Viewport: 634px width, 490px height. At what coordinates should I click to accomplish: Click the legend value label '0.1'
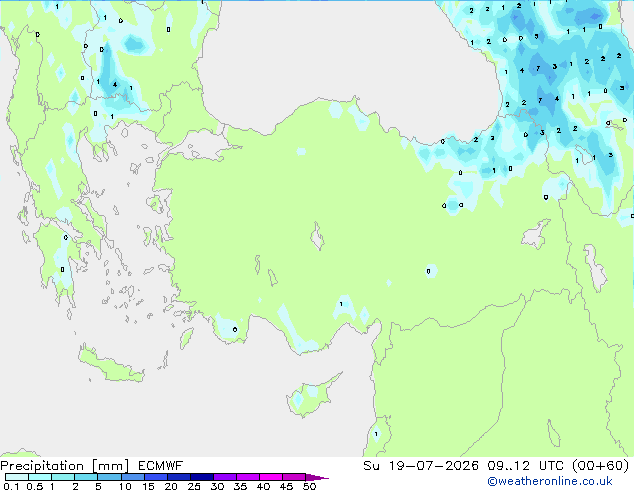pos(11,486)
